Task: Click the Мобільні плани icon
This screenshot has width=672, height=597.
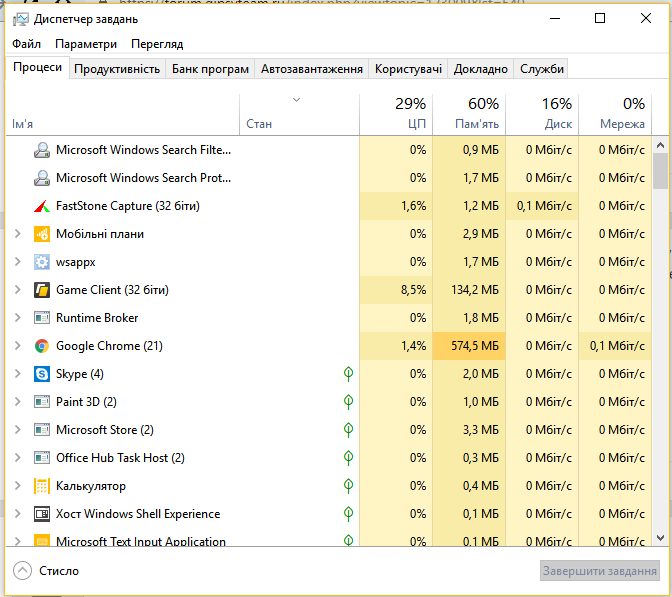Action: (42, 234)
